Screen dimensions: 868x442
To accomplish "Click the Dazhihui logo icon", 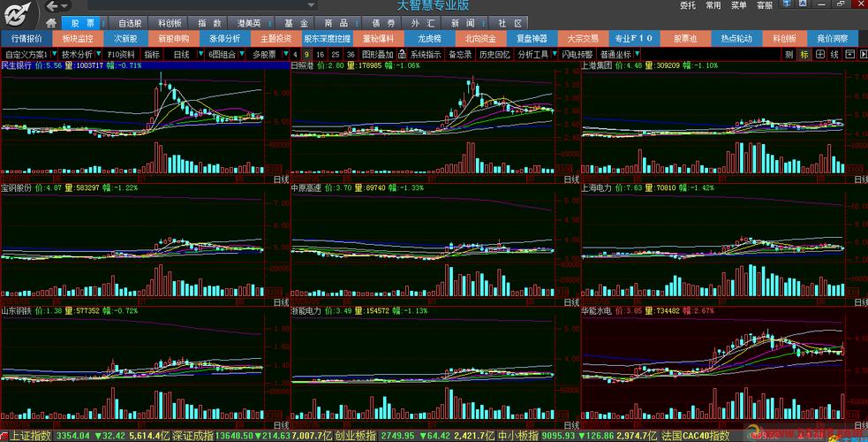I will [x=18, y=14].
